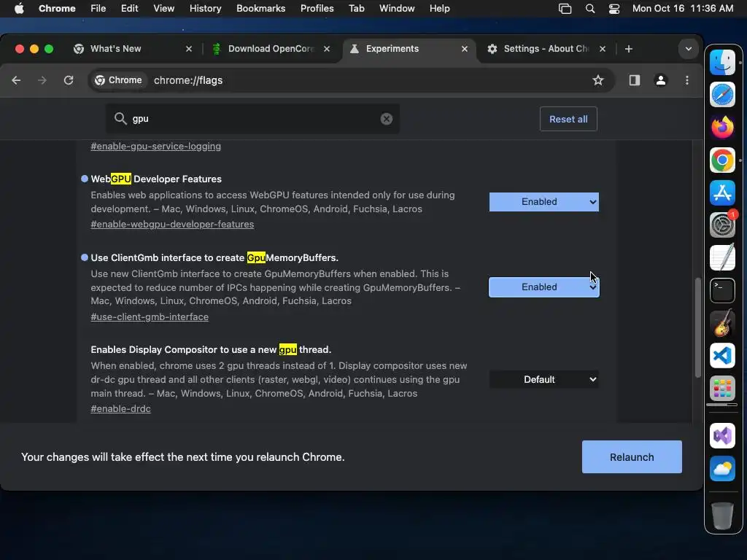747x560 pixels.
Task: Open GarageBand from the Dock
Action: click(x=722, y=323)
